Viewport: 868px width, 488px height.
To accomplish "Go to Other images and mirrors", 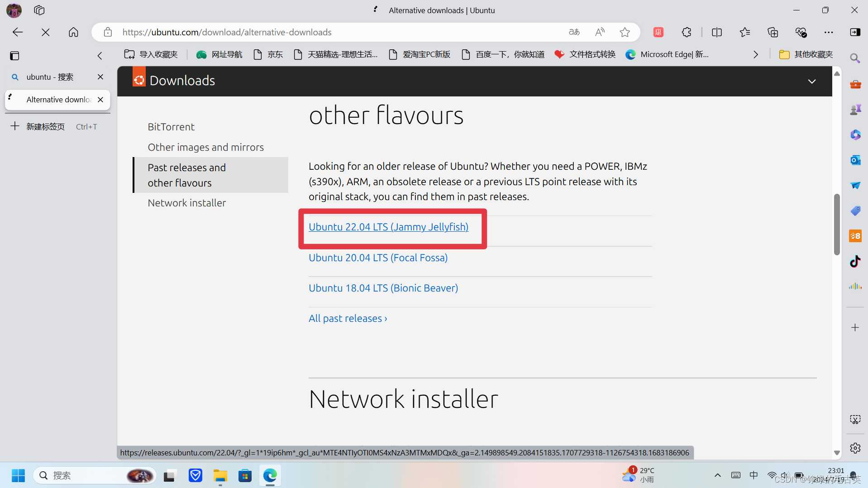I will coord(205,147).
